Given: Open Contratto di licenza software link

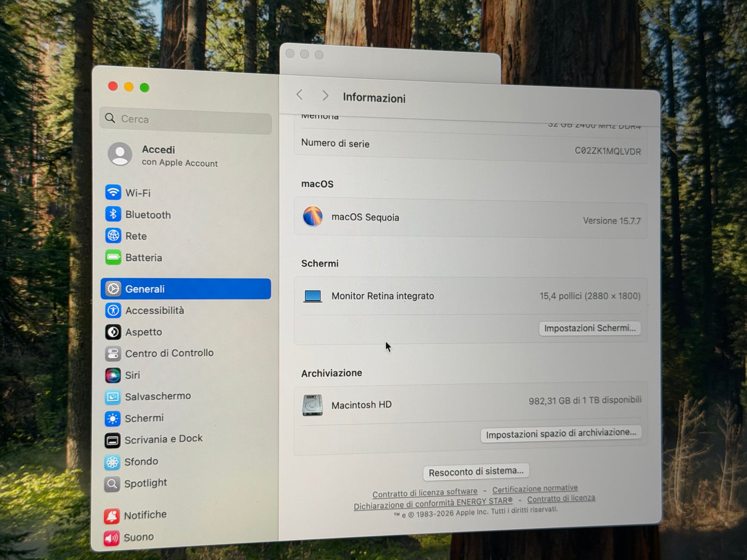Looking at the screenshot, I should 425,493.
